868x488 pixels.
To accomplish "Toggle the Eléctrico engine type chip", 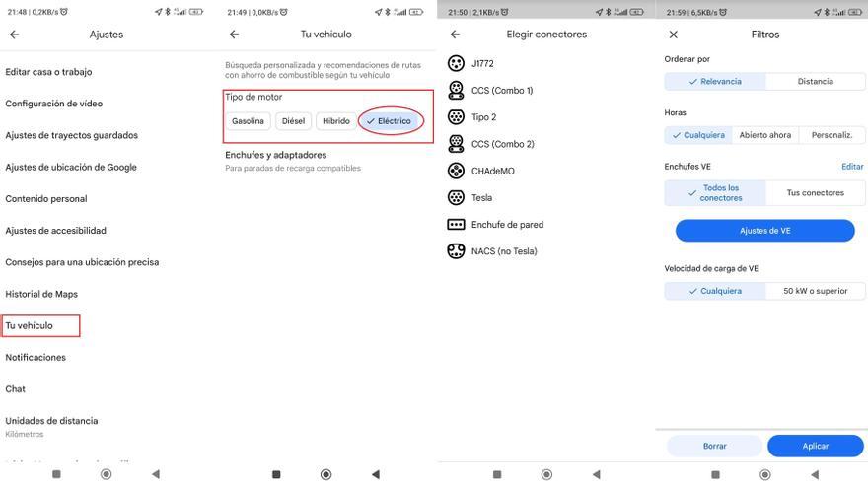I will pyautogui.click(x=390, y=121).
